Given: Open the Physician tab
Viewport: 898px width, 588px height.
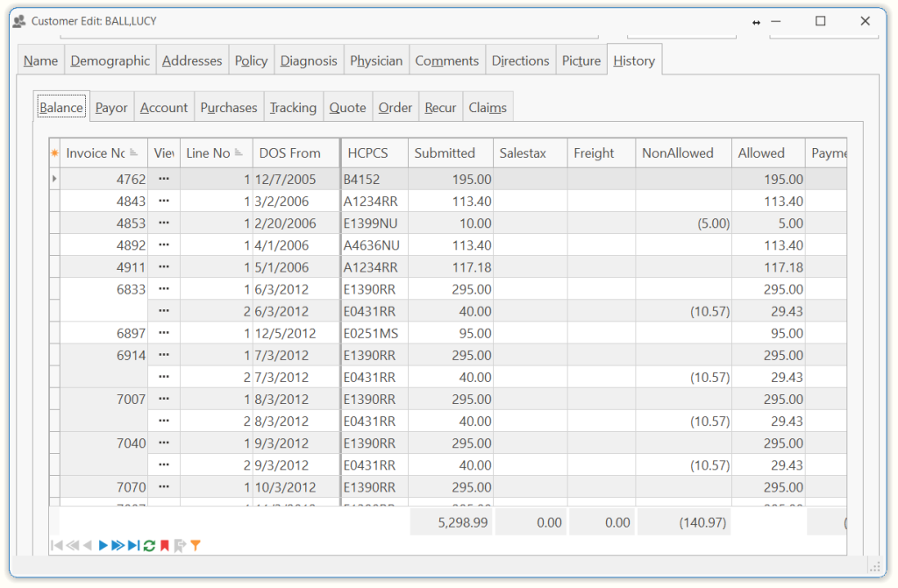Looking at the screenshot, I should point(376,60).
